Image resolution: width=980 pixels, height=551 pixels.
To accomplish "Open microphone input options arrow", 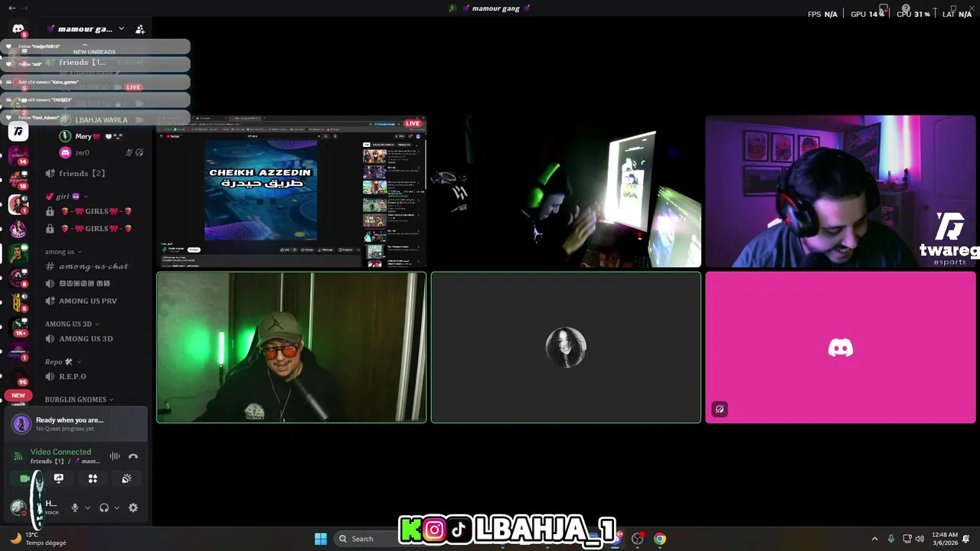I will pos(87,507).
